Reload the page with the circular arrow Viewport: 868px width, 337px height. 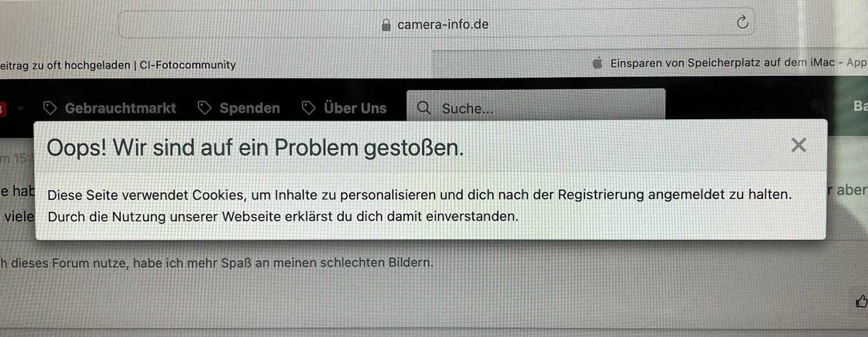pos(742,23)
